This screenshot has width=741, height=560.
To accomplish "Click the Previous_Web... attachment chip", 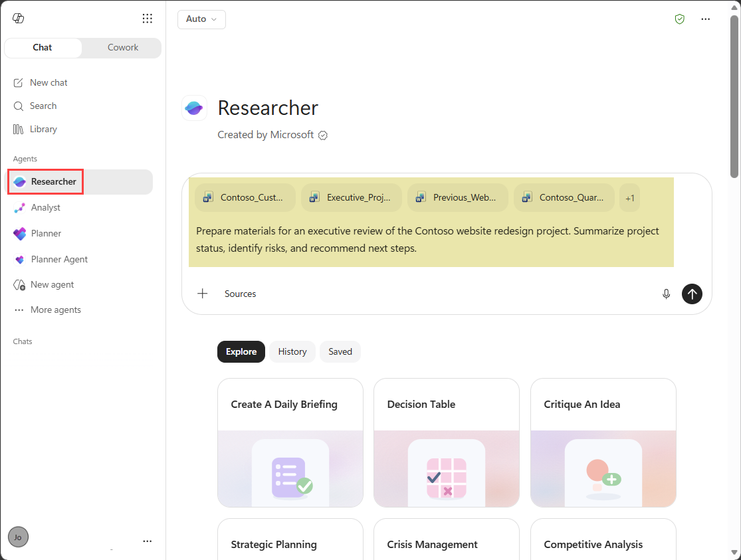I will pos(458,197).
